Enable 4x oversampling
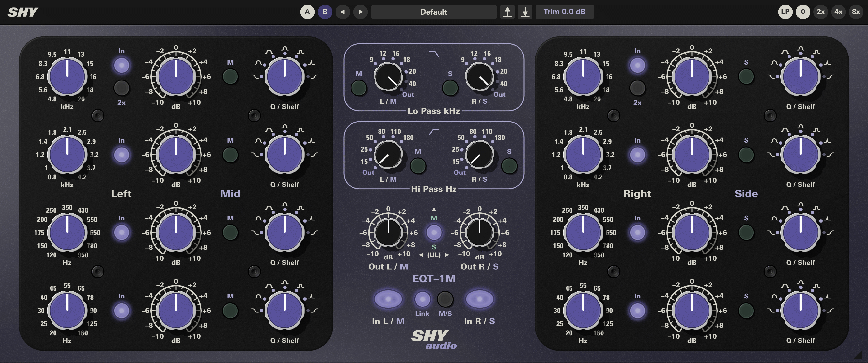Image resolution: width=868 pixels, height=363 pixels. (838, 12)
